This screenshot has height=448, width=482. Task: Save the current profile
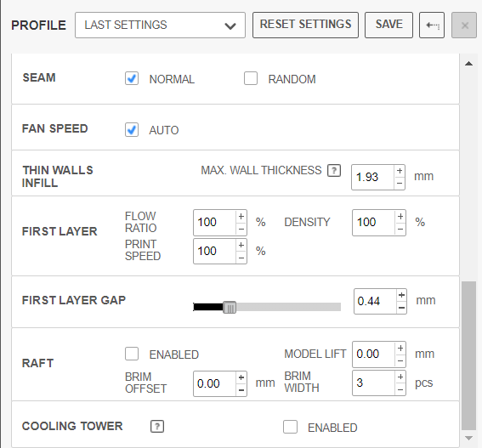388,26
